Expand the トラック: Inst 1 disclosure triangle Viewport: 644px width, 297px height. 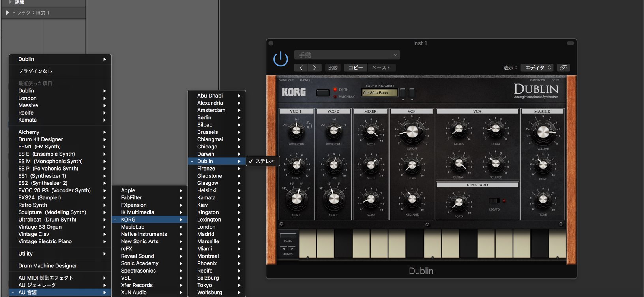pyautogui.click(x=7, y=13)
